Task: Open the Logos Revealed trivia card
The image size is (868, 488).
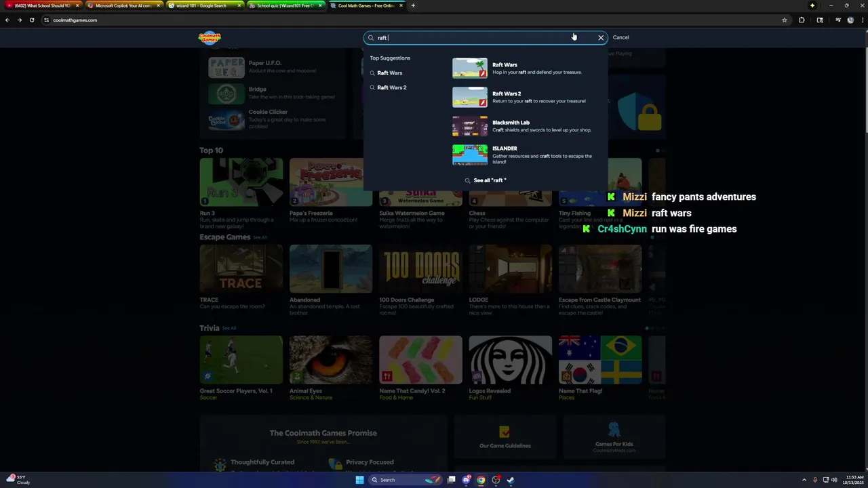Action: click(x=510, y=360)
